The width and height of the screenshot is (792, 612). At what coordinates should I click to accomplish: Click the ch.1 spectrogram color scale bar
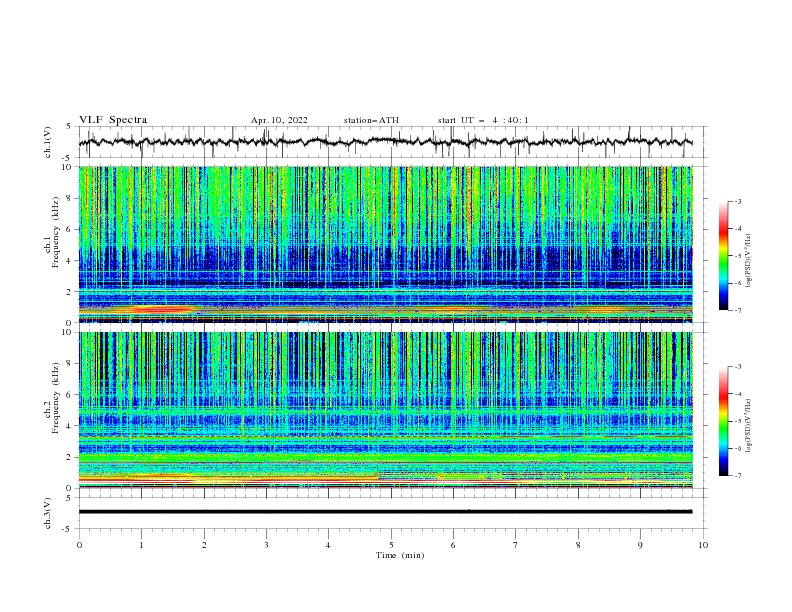pyautogui.click(x=723, y=256)
